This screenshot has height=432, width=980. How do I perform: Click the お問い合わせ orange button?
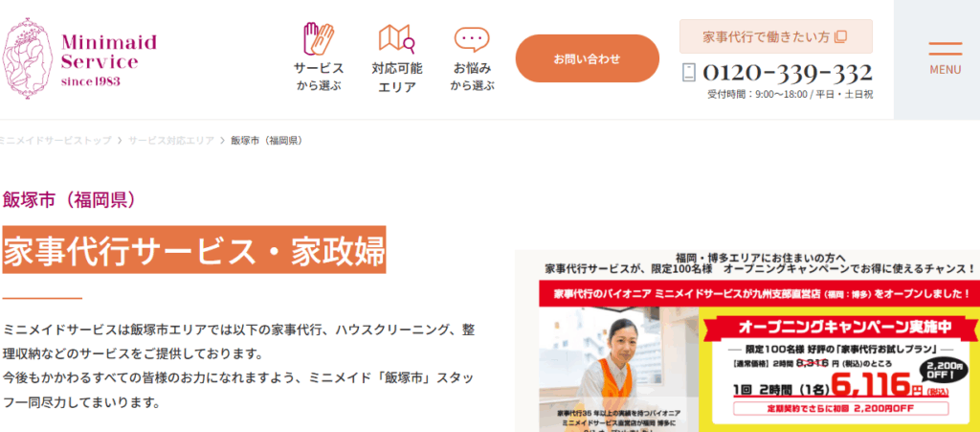pyautogui.click(x=587, y=58)
